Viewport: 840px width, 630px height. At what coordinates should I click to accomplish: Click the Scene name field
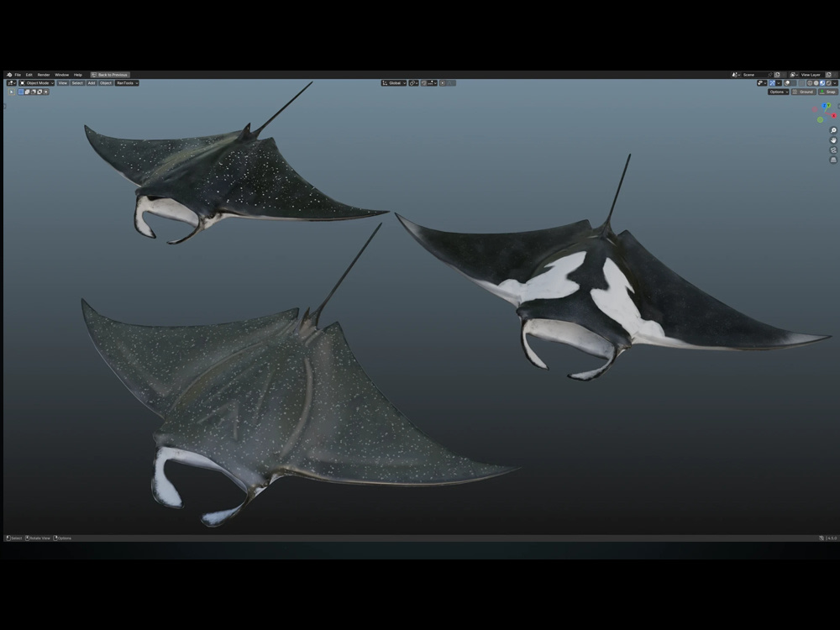coord(754,75)
